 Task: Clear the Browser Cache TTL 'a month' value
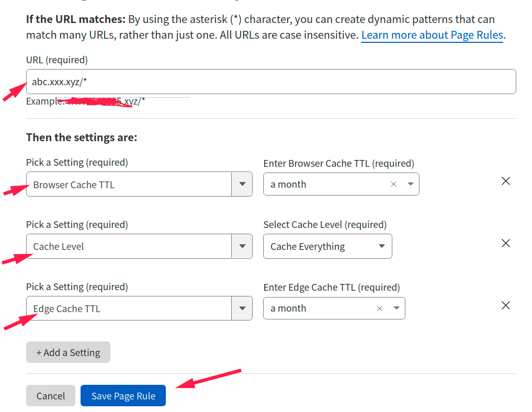pyautogui.click(x=394, y=184)
